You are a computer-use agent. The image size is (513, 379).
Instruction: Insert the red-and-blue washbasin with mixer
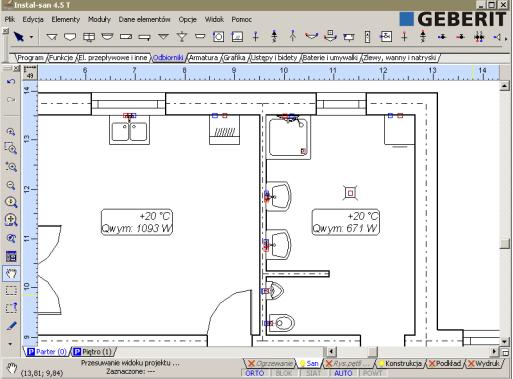coord(311,36)
